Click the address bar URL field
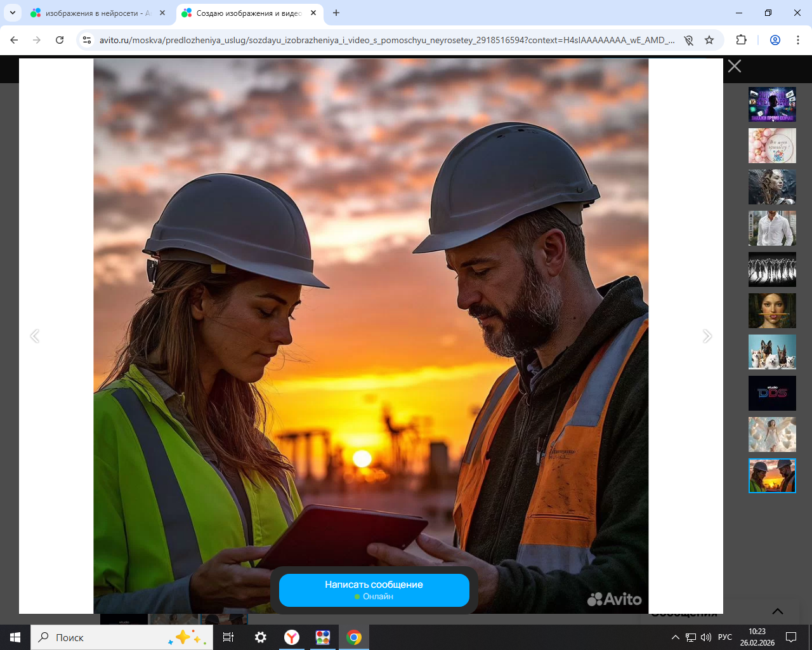 coord(381,40)
